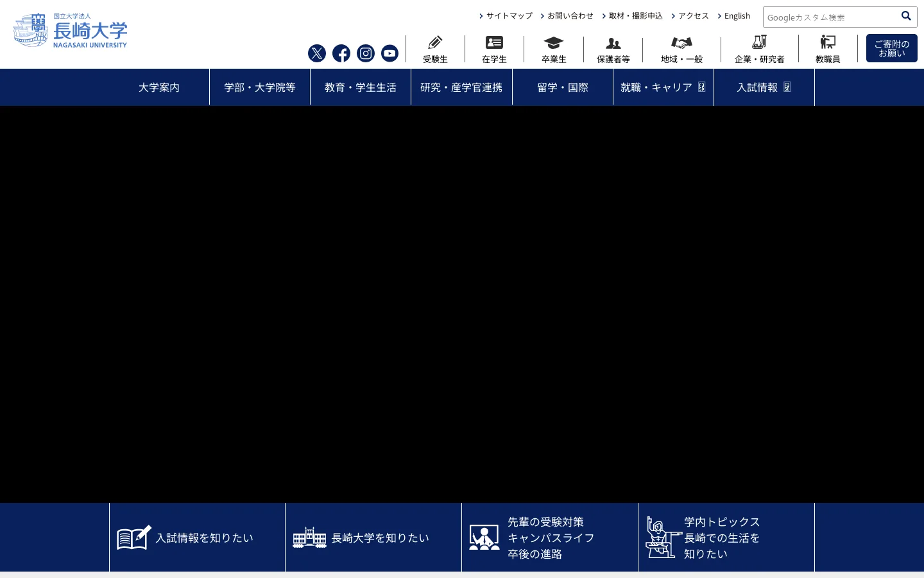The height and width of the screenshot is (578, 924).
Task: Open the 入試情報を知りたい banner text
Action: coord(205,538)
